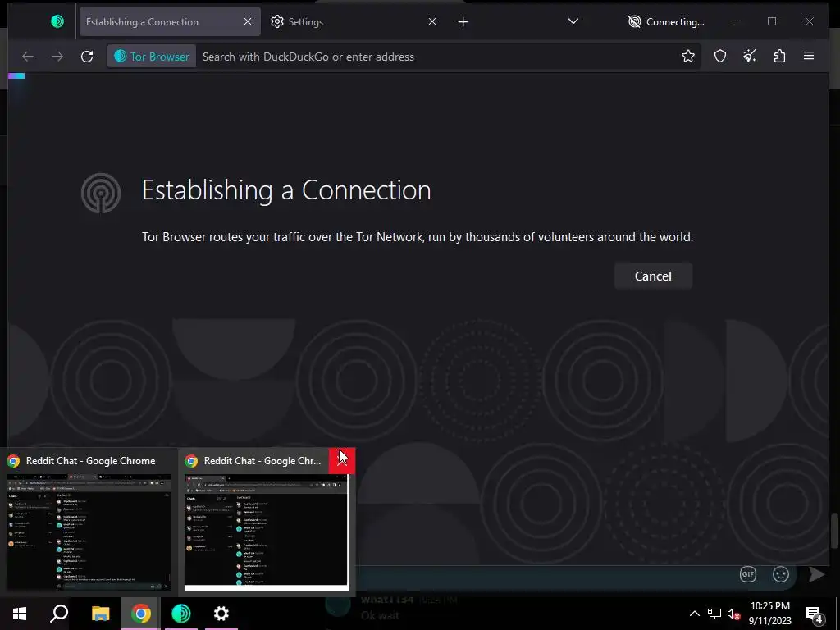The image size is (840, 630).
Task: Reload the current page
Action: [x=87, y=57]
